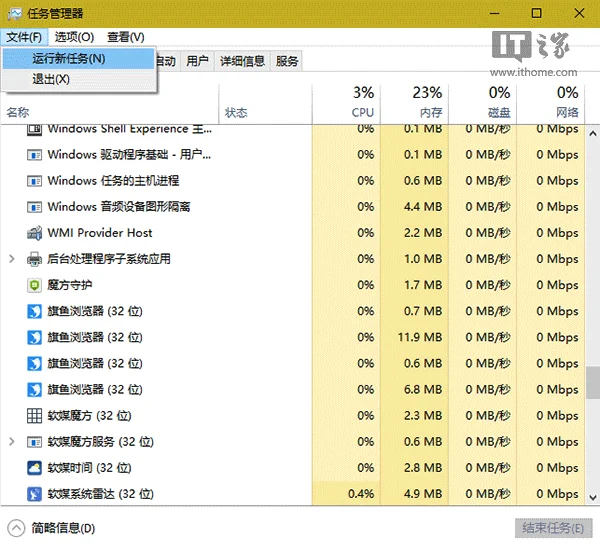Click the printer icon of 后台处理程序子系统应用
The height and width of the screenshot is (551, 600).
(x=34, y=259)
